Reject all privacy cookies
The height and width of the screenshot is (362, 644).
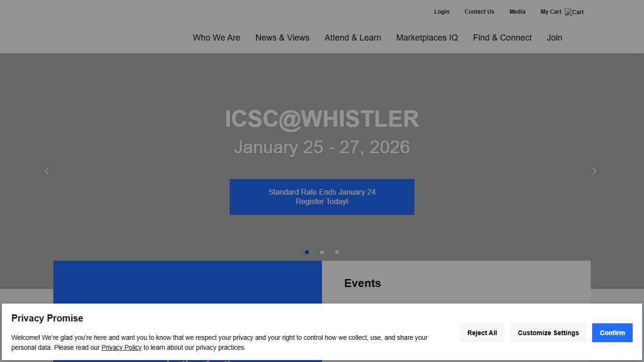482,333
